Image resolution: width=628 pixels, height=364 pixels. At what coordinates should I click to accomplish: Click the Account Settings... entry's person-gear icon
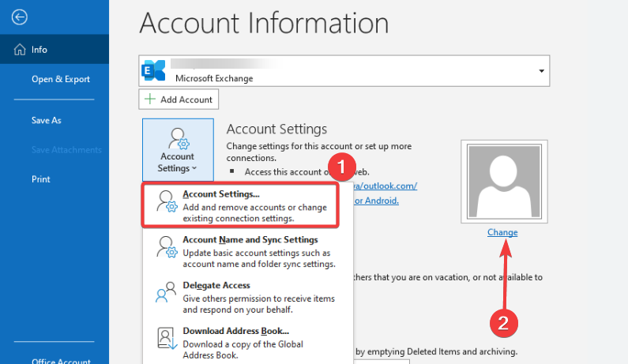[x=167, y=201]
